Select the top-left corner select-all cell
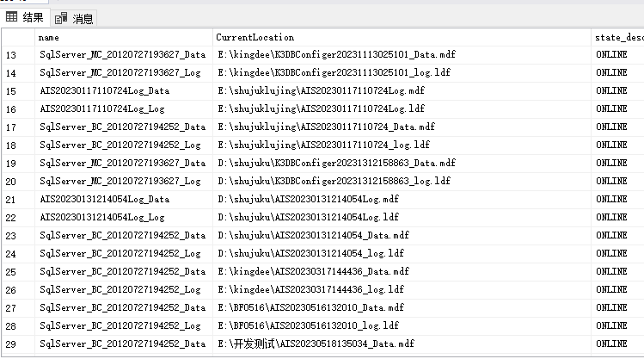The image size is (644, 359). click(18, 37)
